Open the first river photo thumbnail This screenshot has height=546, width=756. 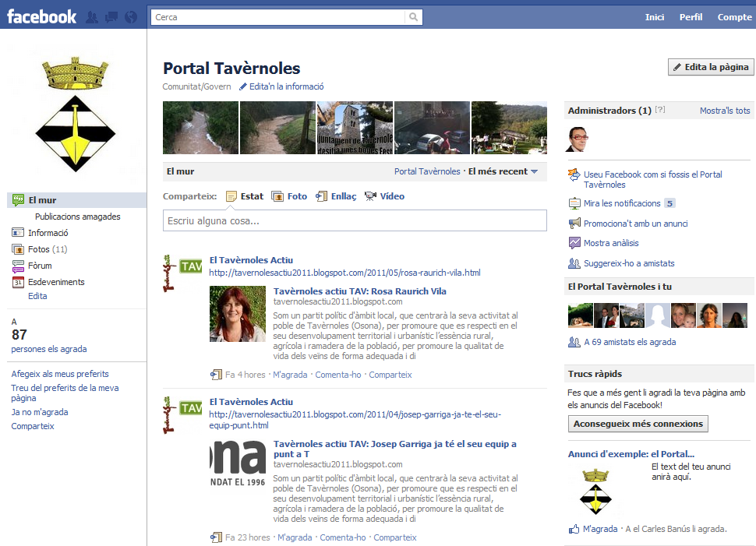pos(200,128)
